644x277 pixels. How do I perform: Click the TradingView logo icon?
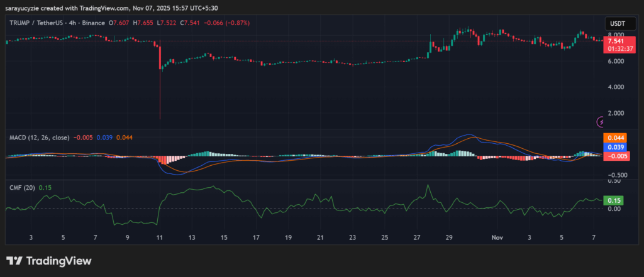pos(14,261)
